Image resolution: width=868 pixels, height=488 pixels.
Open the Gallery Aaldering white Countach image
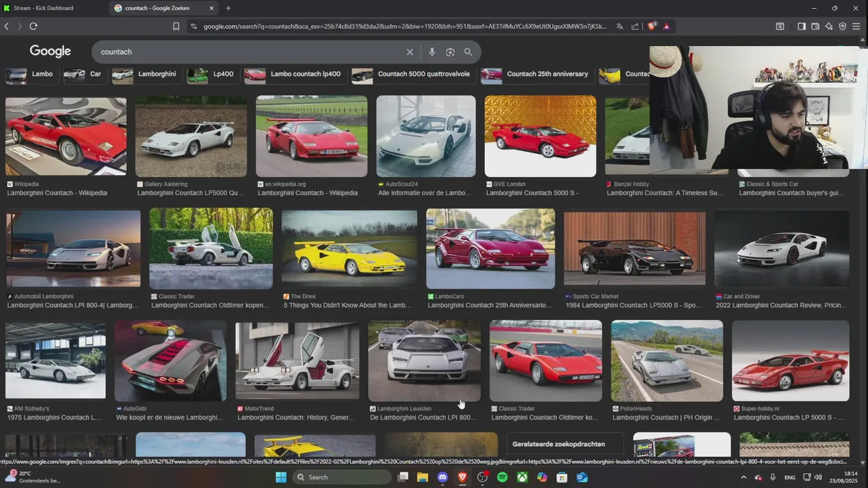[191, 136]
